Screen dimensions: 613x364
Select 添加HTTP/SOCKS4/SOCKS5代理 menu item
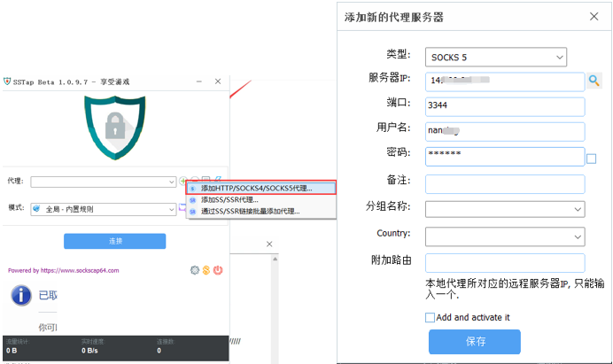261,189
